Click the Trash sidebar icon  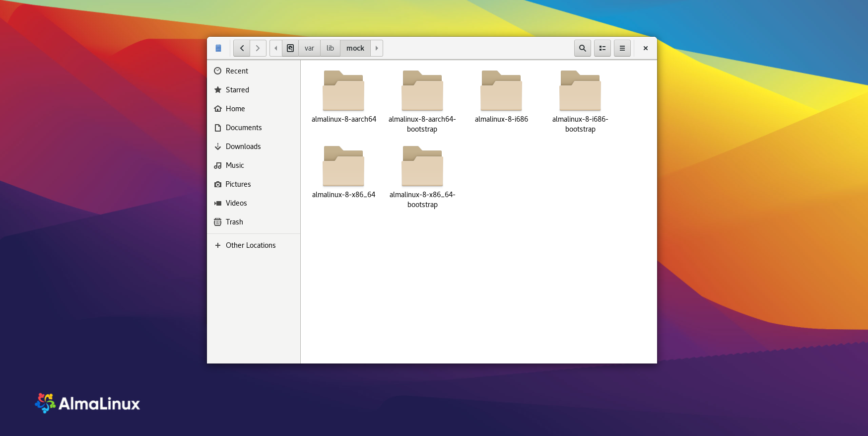tap(218, 222)
